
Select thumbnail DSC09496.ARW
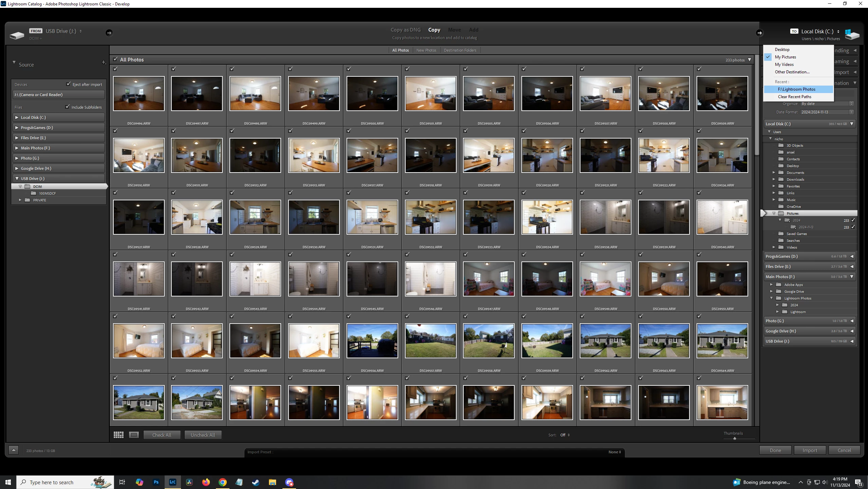pos(138,93)
